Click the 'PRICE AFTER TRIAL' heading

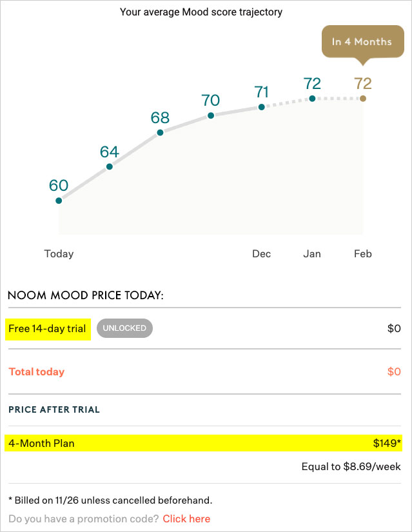[x=54, y=409]
